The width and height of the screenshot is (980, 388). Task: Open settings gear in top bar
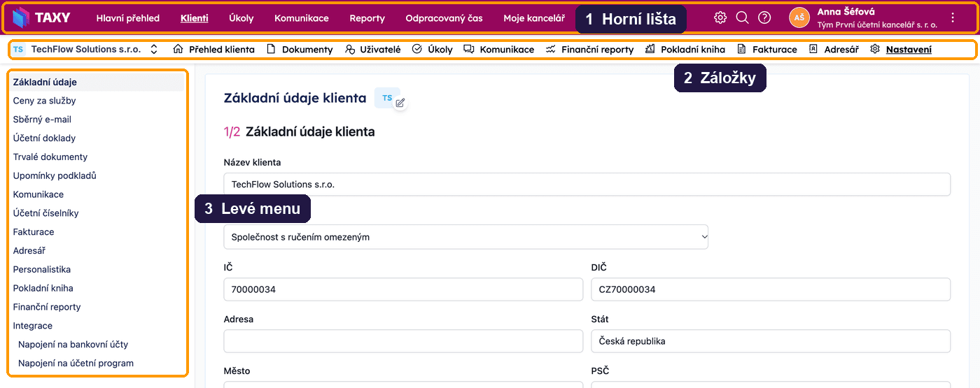coord(720,17)
